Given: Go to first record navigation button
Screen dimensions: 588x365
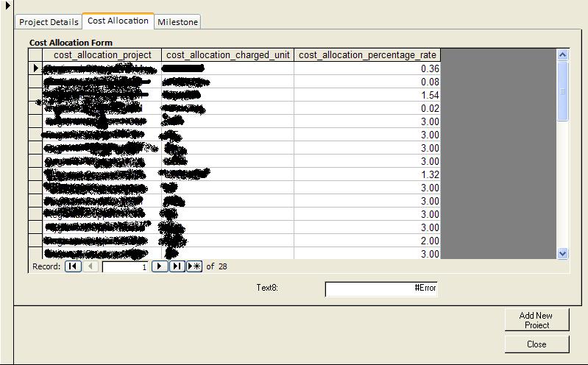Looking at the screenshot, I should pos(73,266).
